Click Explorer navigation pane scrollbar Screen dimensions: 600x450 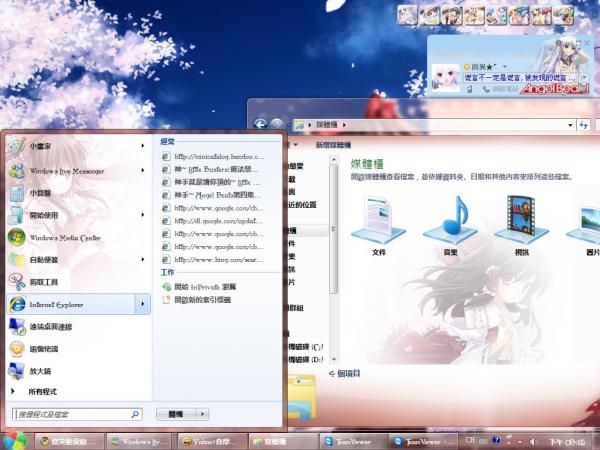click(333, 229)
